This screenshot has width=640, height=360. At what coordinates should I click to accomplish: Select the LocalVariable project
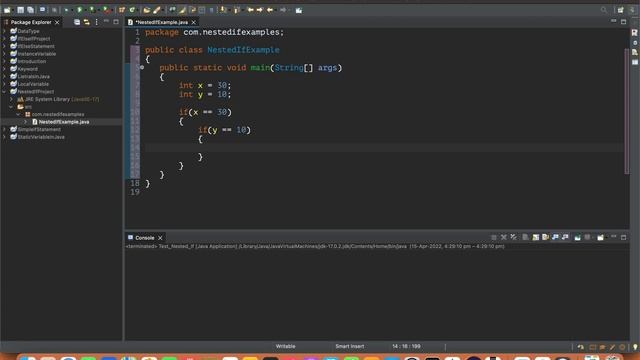33,84
